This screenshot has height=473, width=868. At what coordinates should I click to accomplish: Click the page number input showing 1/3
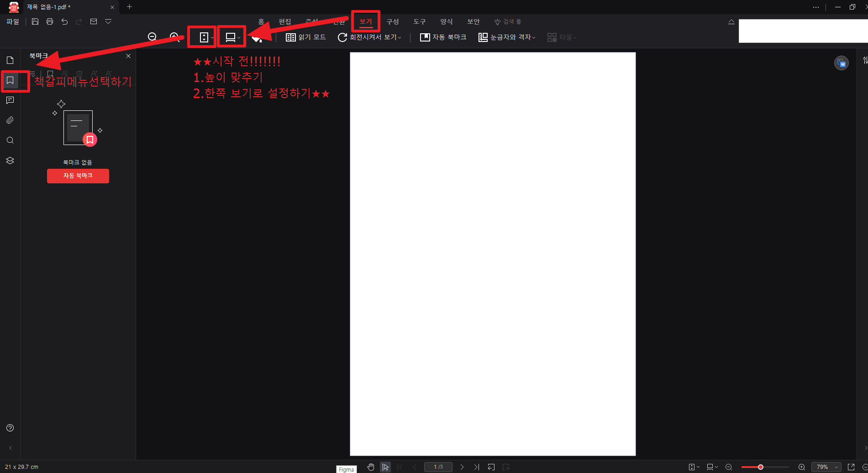click(438, 467)
